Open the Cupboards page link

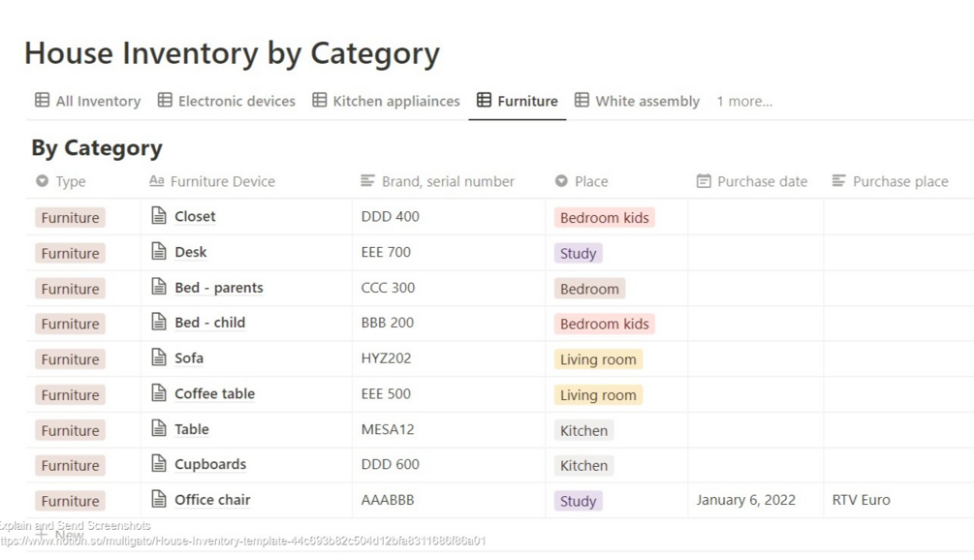(x=210, y=464)
